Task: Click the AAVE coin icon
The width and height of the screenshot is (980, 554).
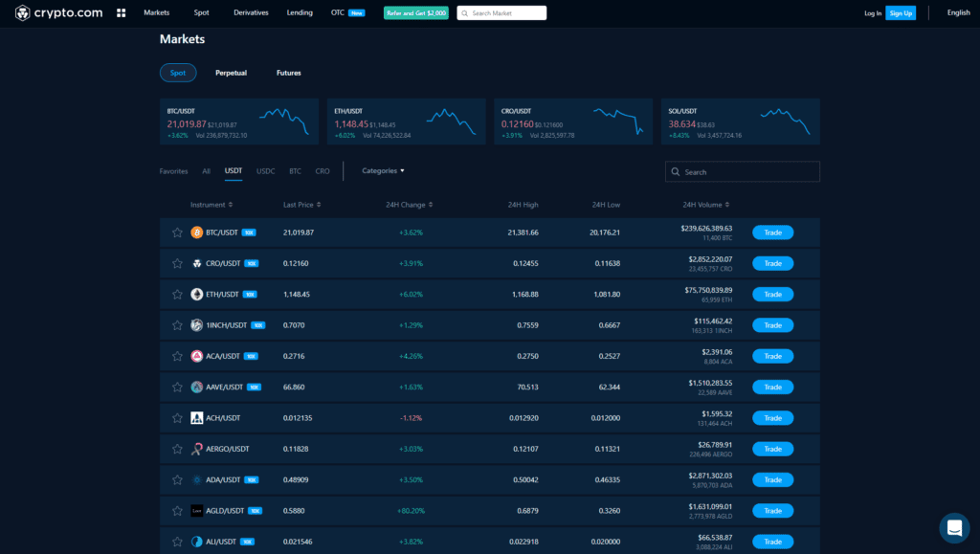Action: 198,387
